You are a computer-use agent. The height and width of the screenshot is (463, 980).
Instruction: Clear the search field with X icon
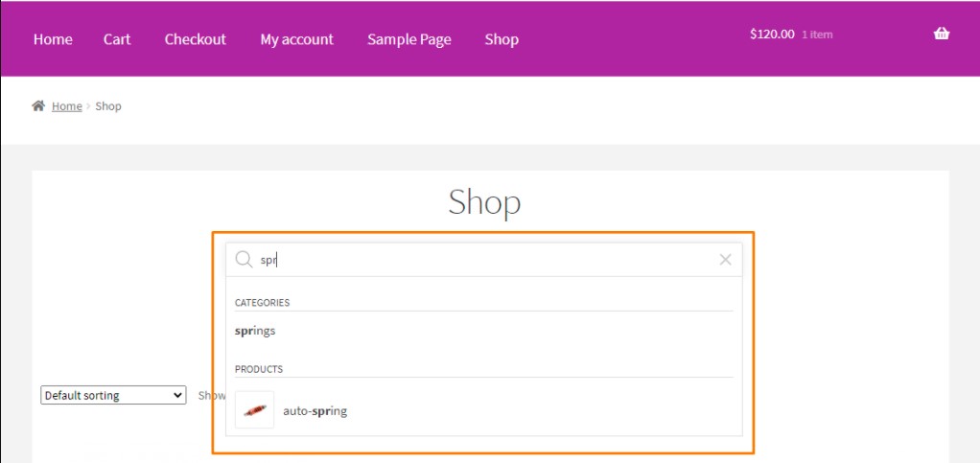(725, 260)
